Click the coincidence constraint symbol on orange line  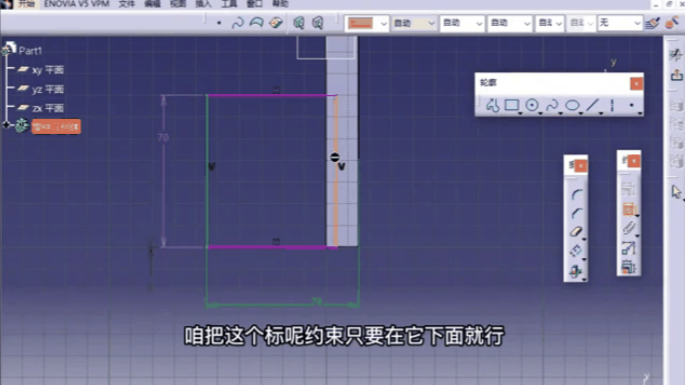click(335, 157)
